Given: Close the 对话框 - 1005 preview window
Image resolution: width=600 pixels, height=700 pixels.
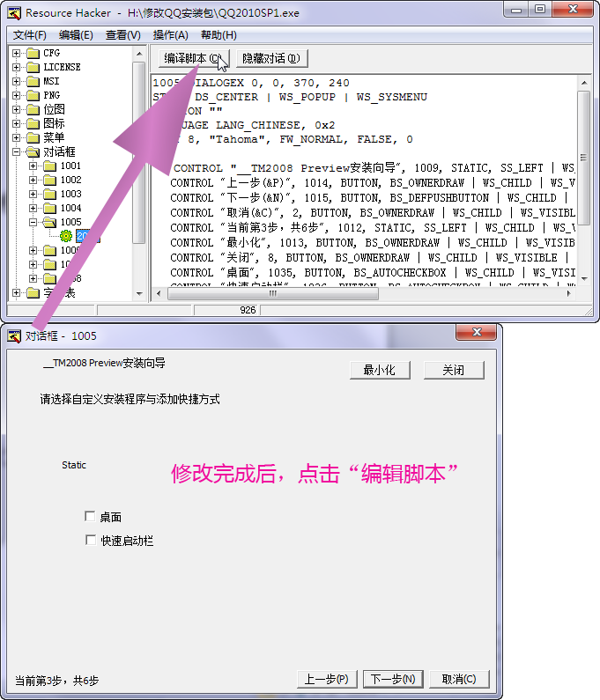Looking at the screenshot, I should (477, 333).
